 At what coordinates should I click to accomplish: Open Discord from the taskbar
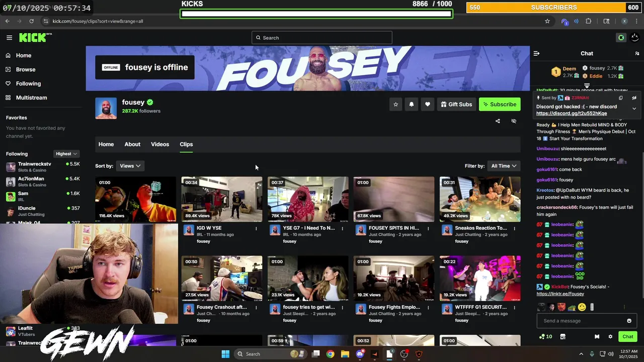pos(360,354)
